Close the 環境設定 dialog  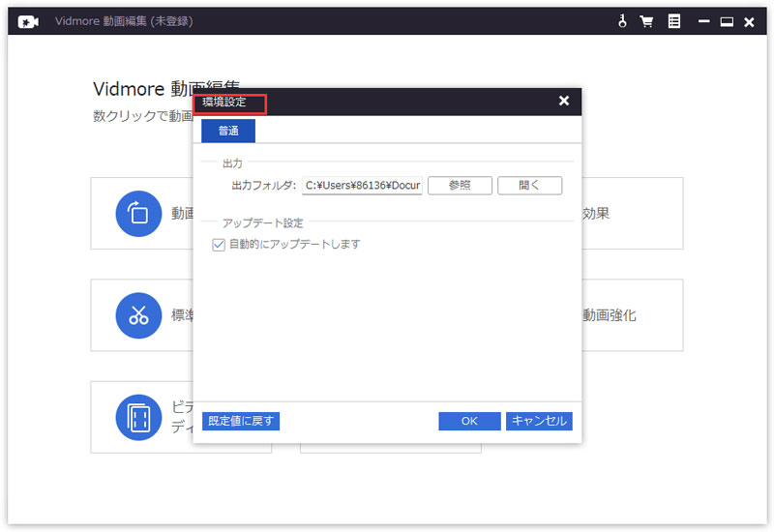pos(564,101)
